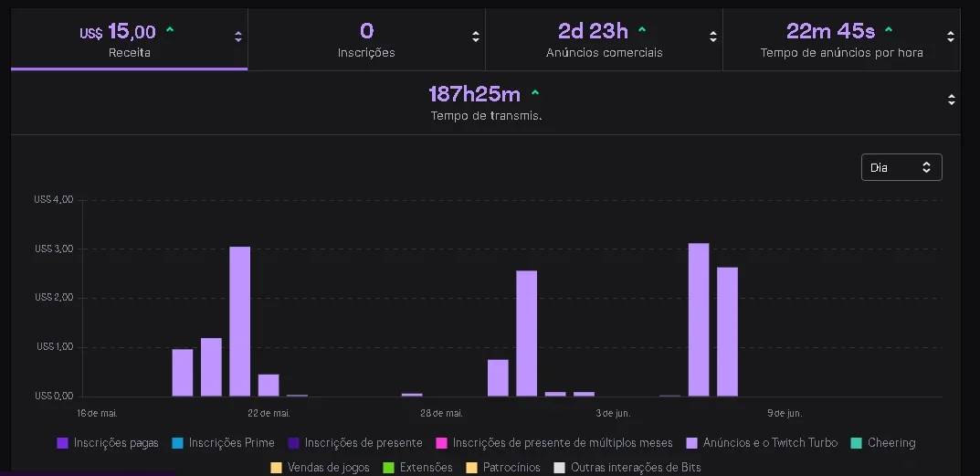Viewport: 980px width, 476px height.
Task: Click the US$ 1,00 axis label
Action: tap(55, 346)
